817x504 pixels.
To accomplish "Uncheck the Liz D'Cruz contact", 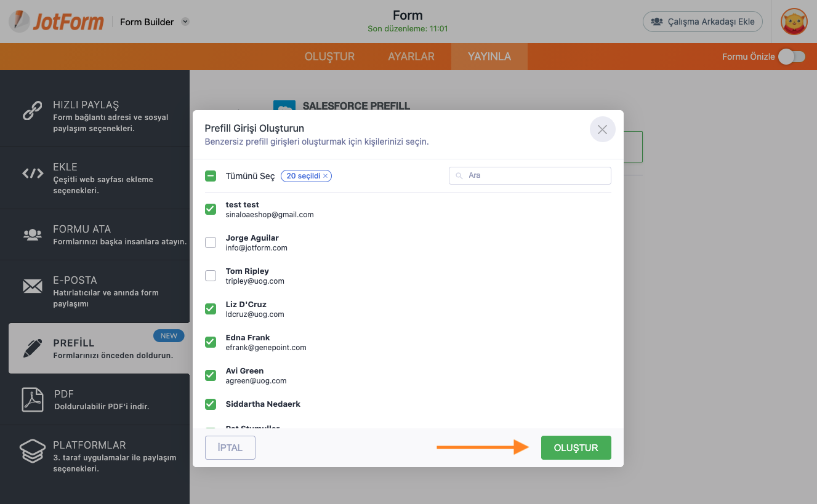I will coord(211,309).
